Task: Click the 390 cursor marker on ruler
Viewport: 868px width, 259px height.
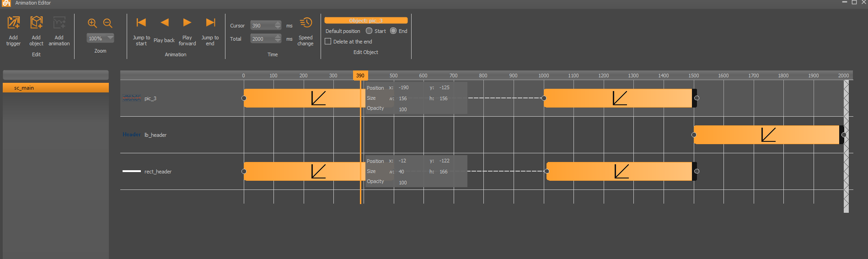Action: 360,76
